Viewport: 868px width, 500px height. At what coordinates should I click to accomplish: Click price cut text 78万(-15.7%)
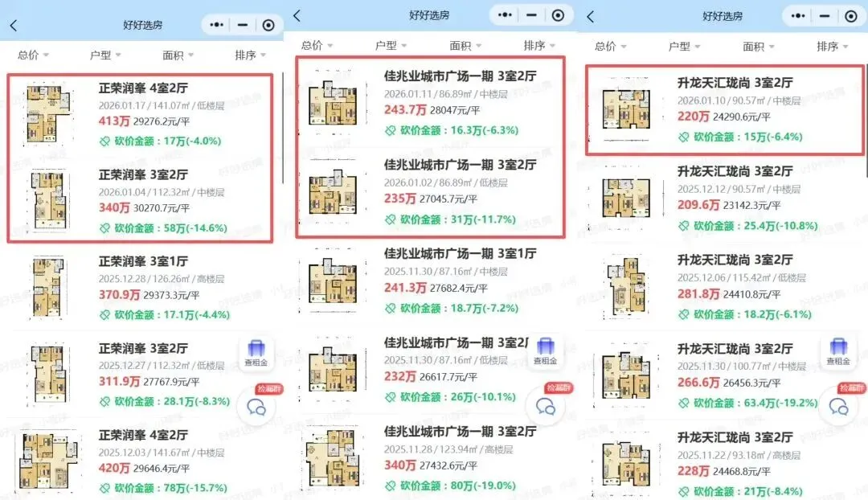coord(195,488)
